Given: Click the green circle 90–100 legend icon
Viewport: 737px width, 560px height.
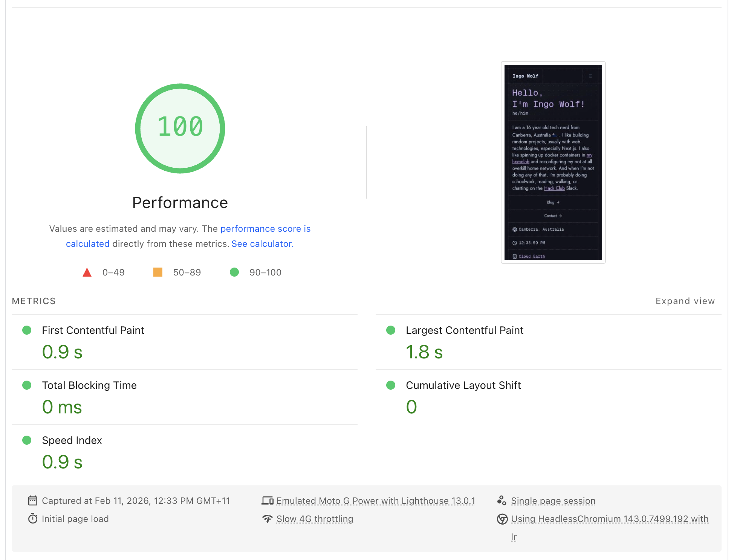Looking at the screenshot, I should (x=234, y=272).
